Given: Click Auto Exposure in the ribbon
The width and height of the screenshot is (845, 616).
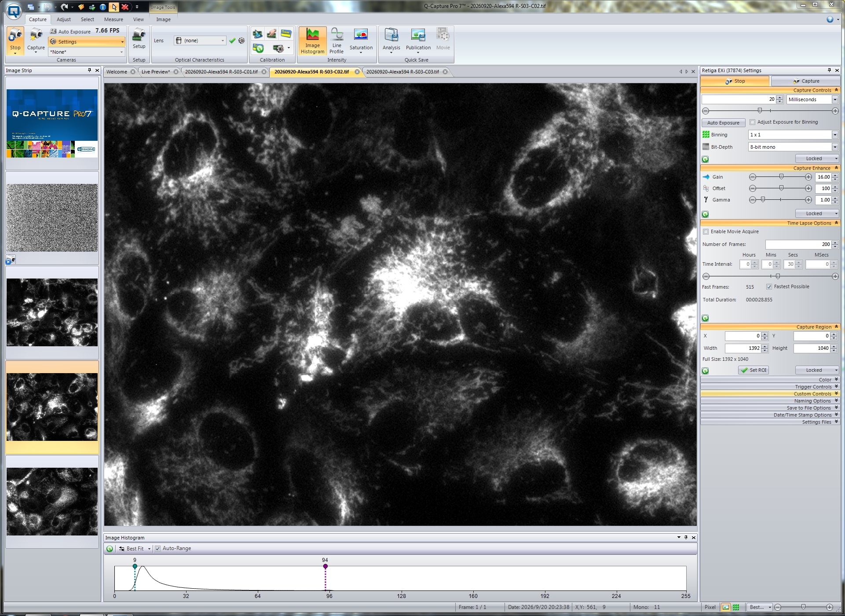Looking at the screenshot, I should (x=70, y=32).
